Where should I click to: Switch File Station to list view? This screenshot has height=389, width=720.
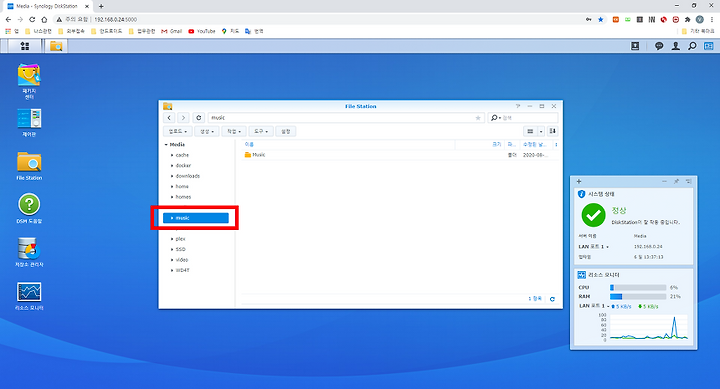click(530, 131)
